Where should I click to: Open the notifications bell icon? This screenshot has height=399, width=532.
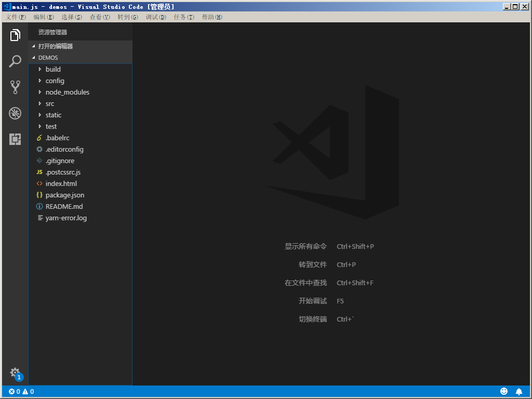point(519,392)
